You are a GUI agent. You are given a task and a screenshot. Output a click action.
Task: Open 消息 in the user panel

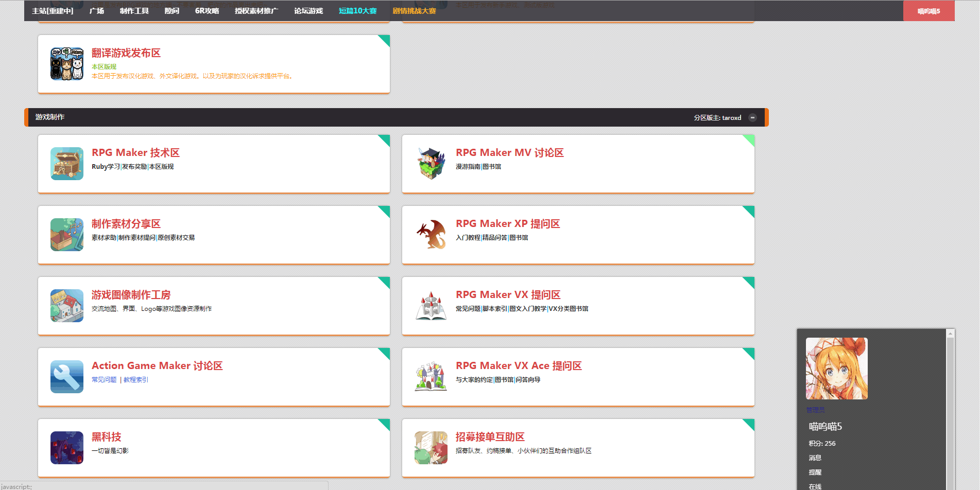tap(815, 458)
